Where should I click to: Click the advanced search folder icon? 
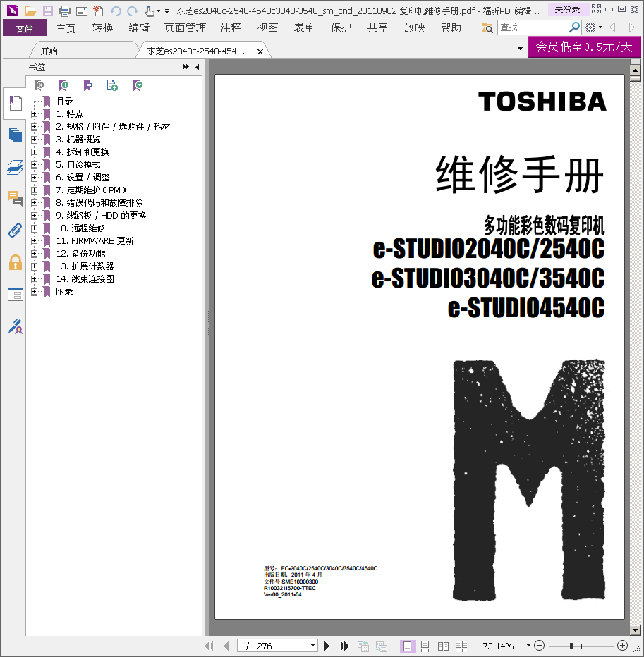tap(487, 28)
